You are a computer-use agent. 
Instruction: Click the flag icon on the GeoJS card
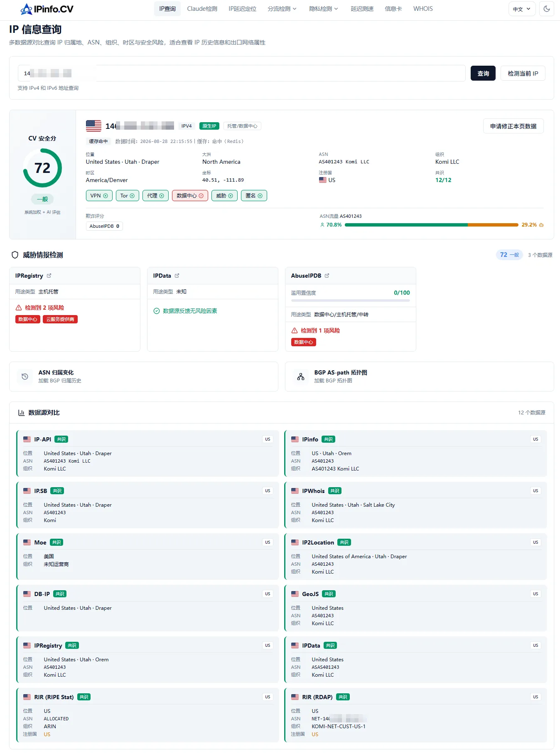tap(295, 594)
